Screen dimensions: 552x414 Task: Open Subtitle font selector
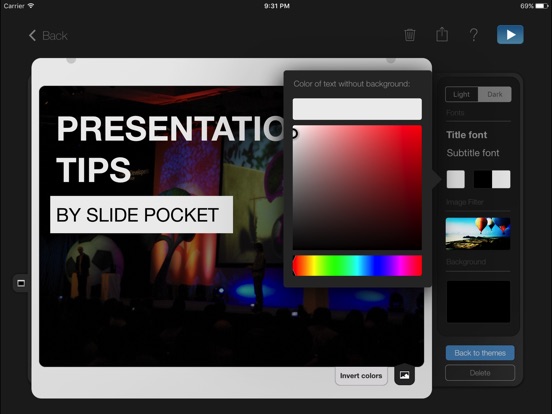473,153
